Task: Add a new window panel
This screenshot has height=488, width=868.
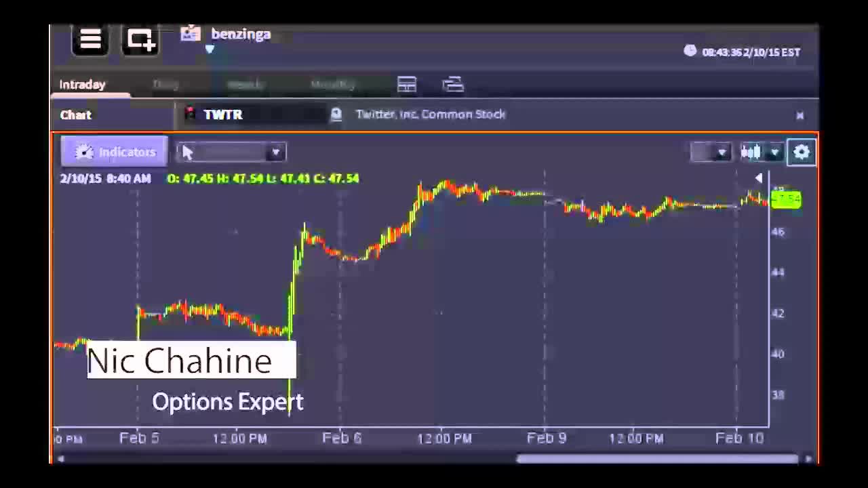Action: pos(140,39)
